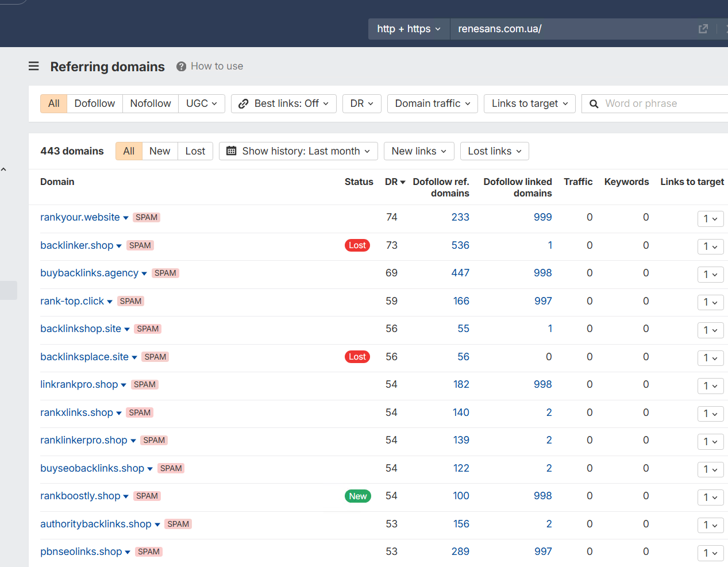Screen dimensions: 728x567
Task: Open the http + https protocol dropdown
Action: click(x=409, y=29)
